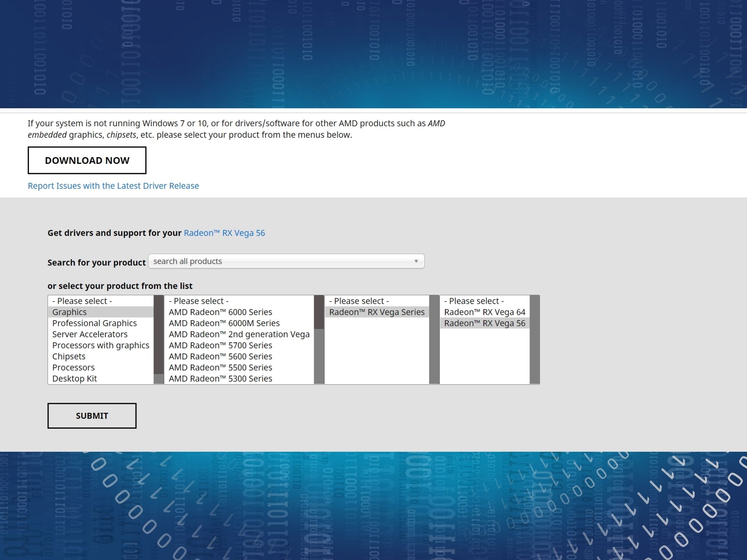Select Please select in the first list

pyautogui.click(x=101, y=301)
